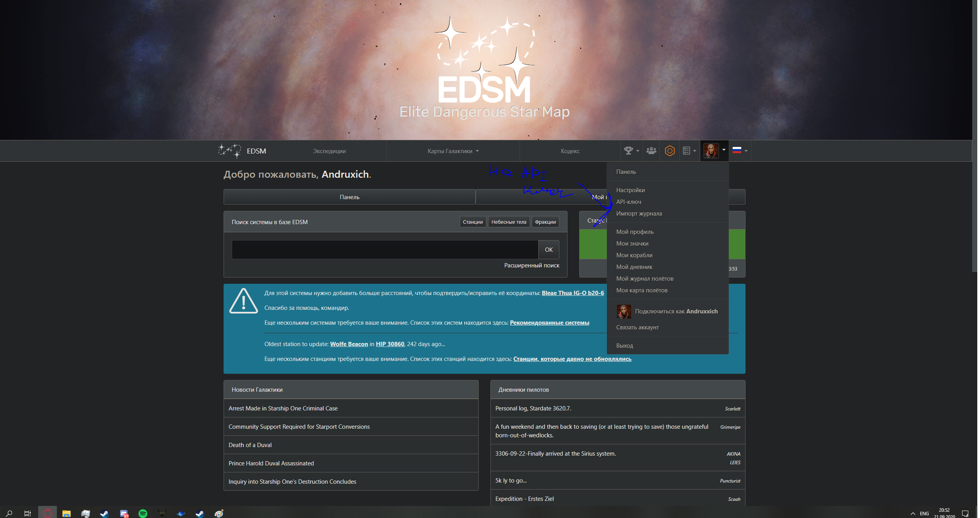
Task: Select Мои значки menu entry
Action: coord(668,244)
